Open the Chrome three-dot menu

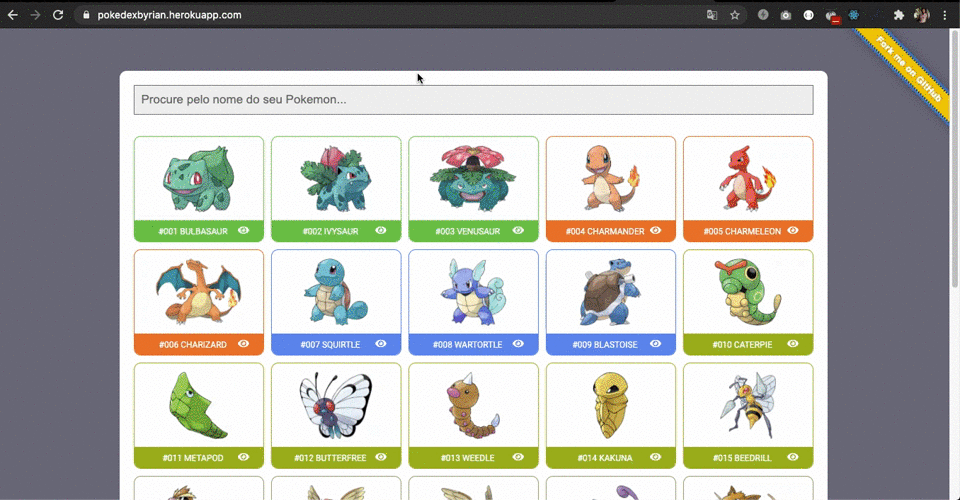(x=945, y=15)
